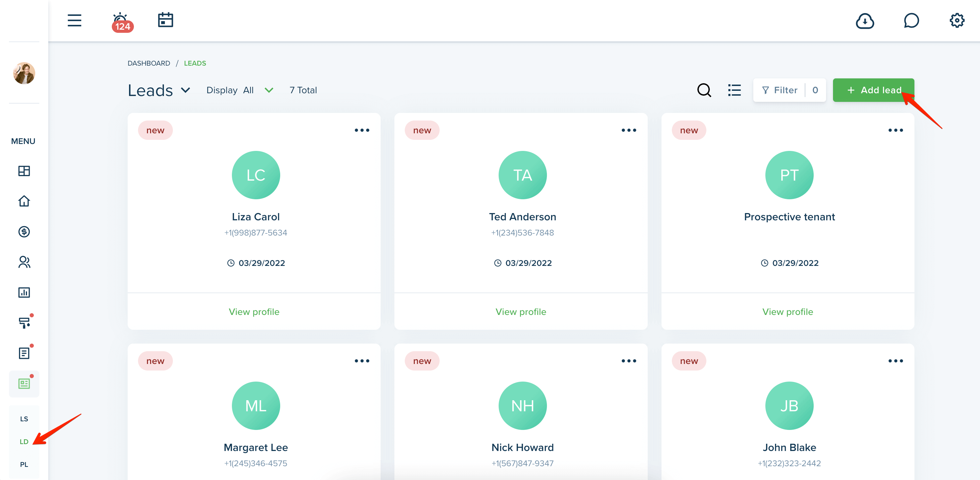Click the user profile avatar
980x480 pixels.
point(24,73)
